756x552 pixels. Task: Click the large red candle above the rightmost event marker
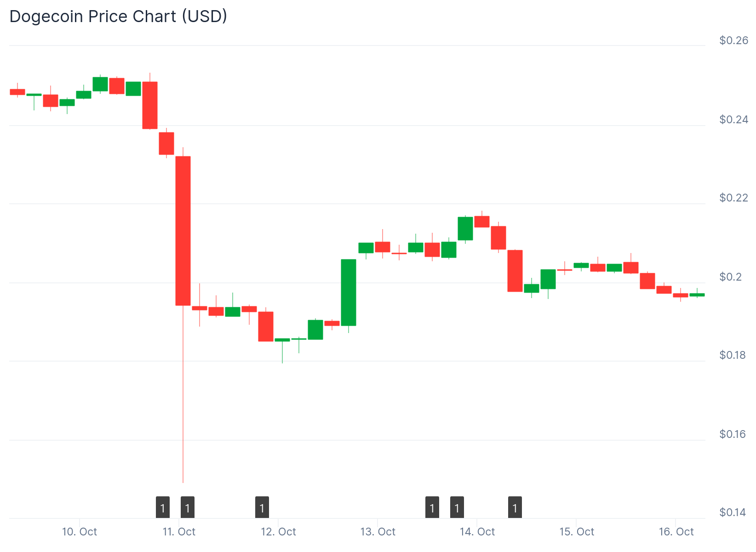click(515, 270)
